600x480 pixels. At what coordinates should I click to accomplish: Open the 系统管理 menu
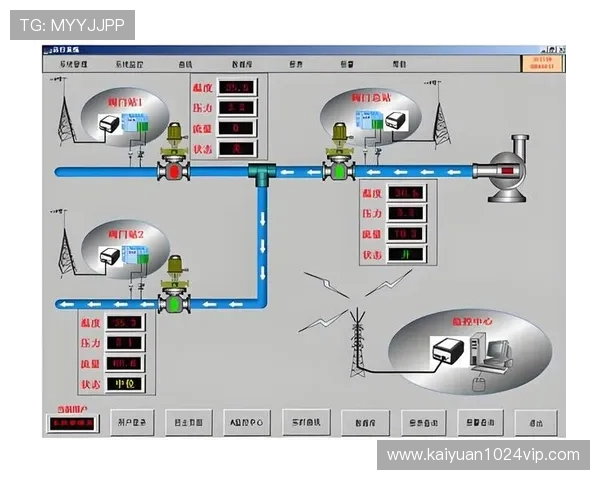[74, 64]
